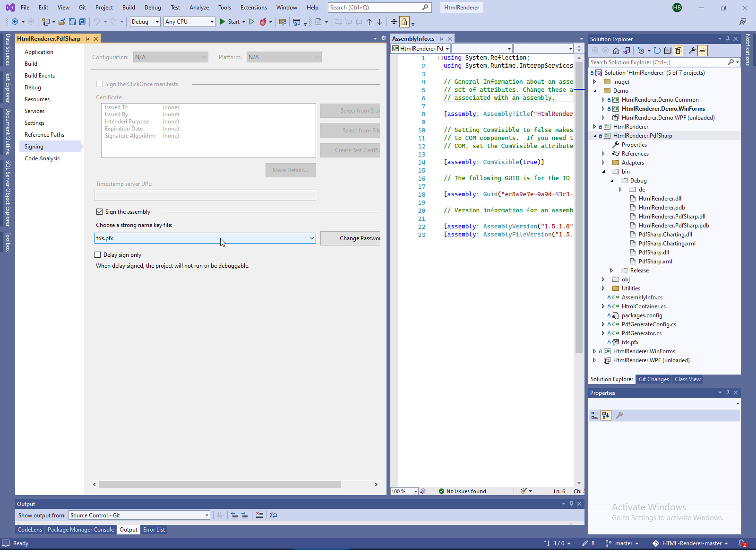
Task: Open the Extensions menu
Action: tap(253, 8)
